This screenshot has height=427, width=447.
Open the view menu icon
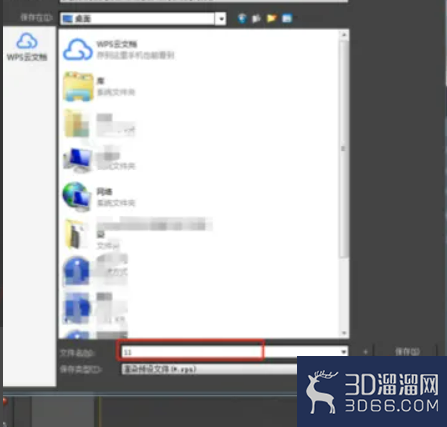[287, 18]
